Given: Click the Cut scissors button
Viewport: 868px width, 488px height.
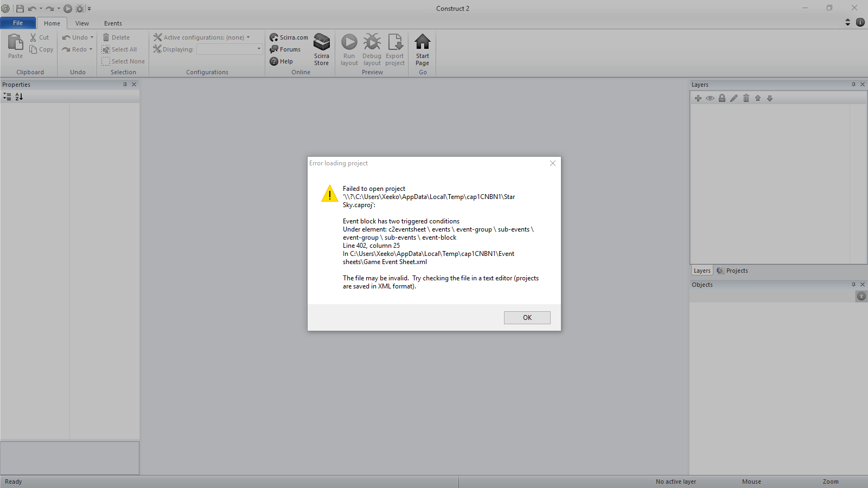Looking at the screenshot, I should [40, 37].
